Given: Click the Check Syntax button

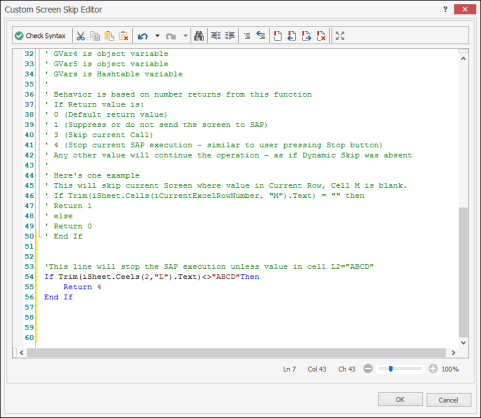Looking at the screenshot, I should (x=40, y=36).
